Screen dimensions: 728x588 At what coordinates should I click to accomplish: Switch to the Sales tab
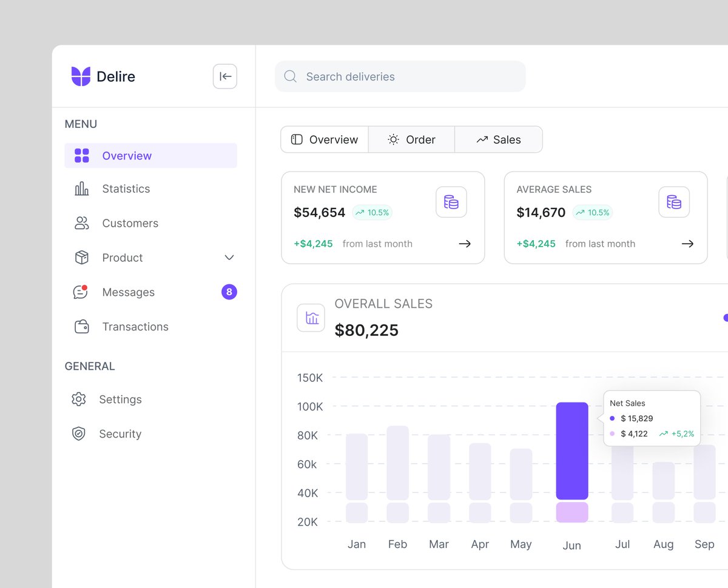pos(499,139)
